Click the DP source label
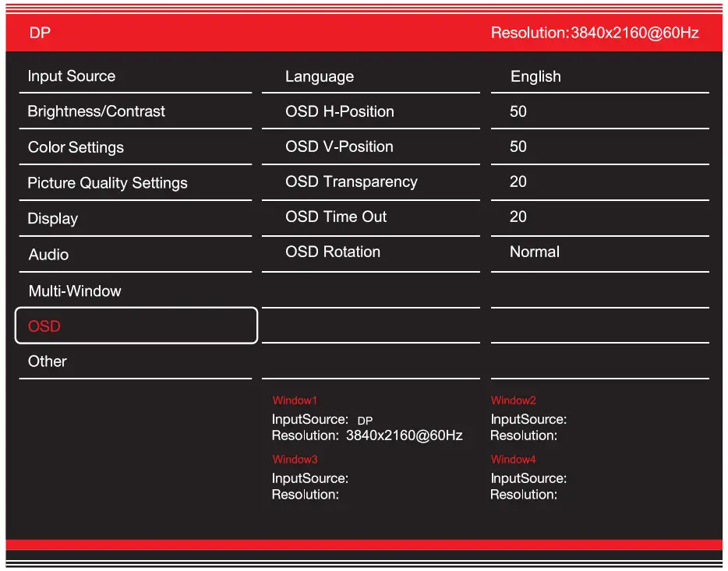The width and height of the screenshot is (728, 571). click(38, 33)
